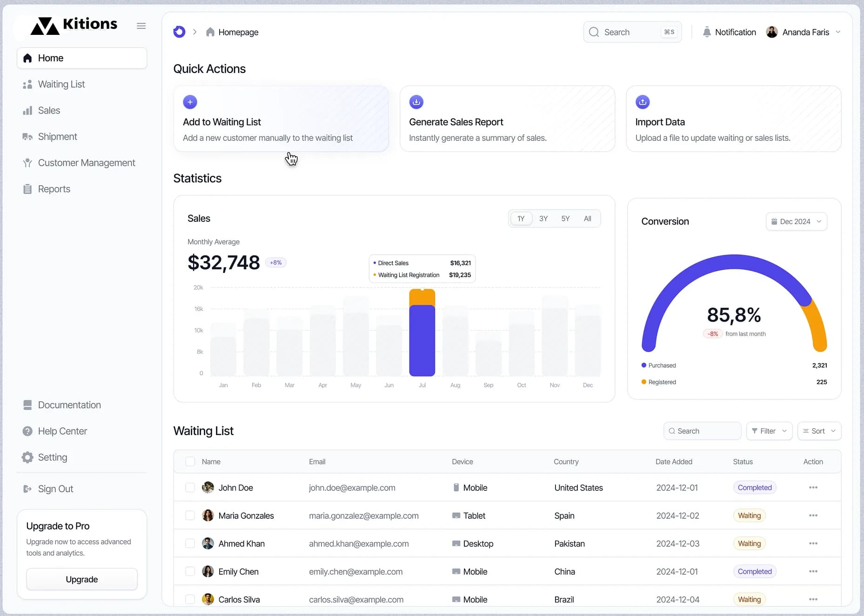The height and width of the screenshot is (616, 864).
Task: Select the All time range tab
Action: pos(587,218)
